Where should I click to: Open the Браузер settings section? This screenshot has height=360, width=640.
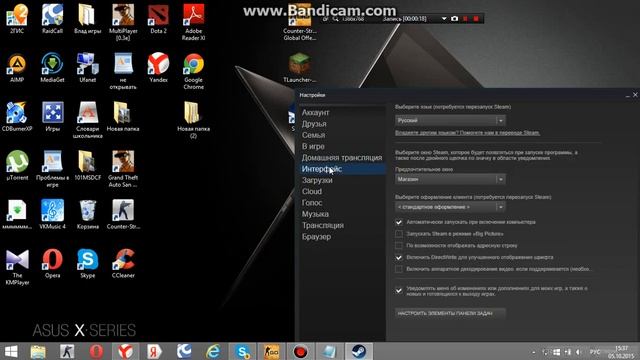[x=316, y=237]
